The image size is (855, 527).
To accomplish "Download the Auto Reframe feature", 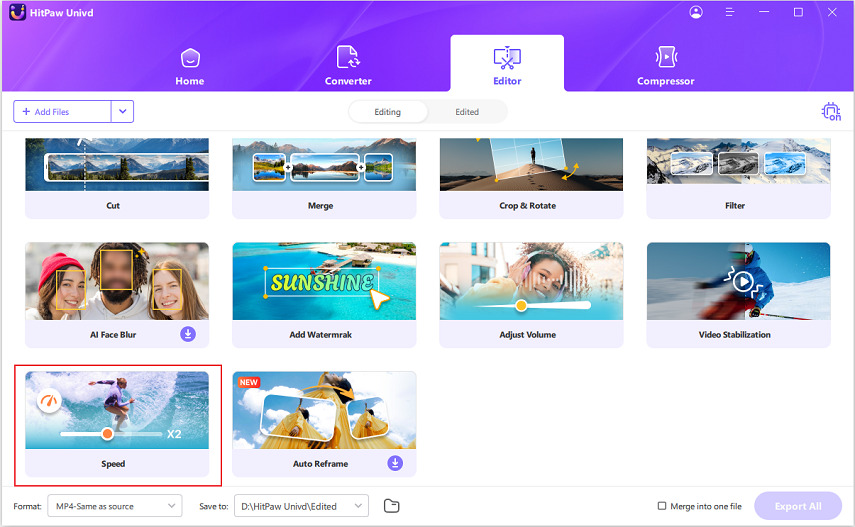I will tap(395, 463).
